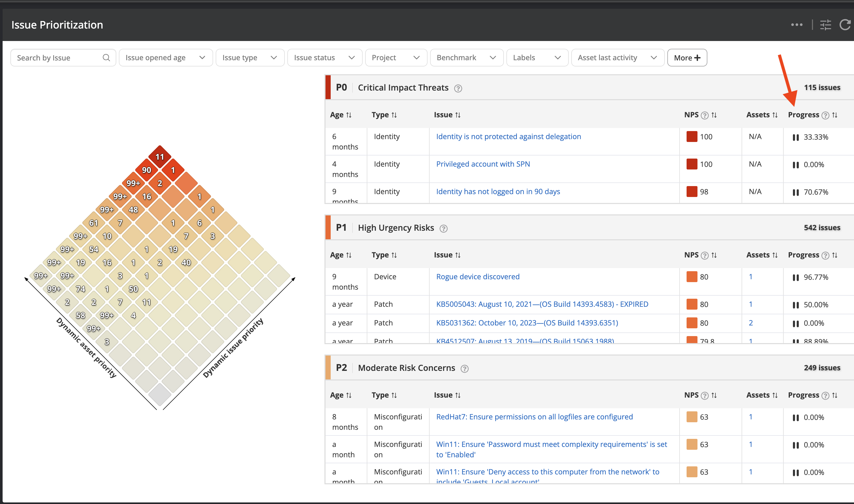This screenshot has width=854, height=504.
Task: Select the Labels filter dropdown
Action: [537, 58]
